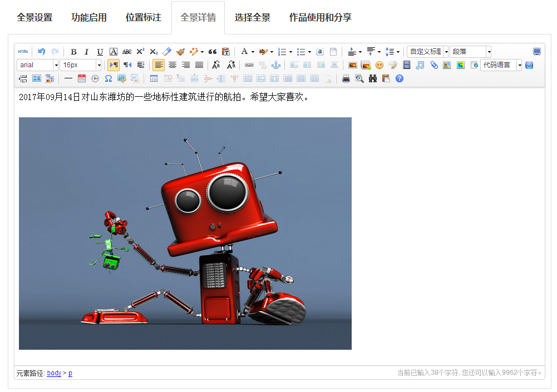This screenshot has height=392, width=557.
Task: Switch to 全景设置 tab
Action: [x=34, y=17]
